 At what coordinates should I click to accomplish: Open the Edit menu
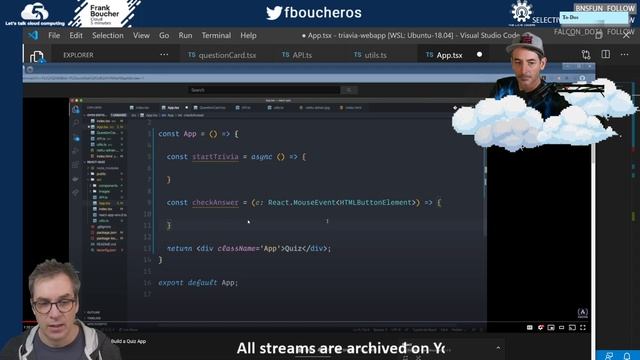point(76,36)
